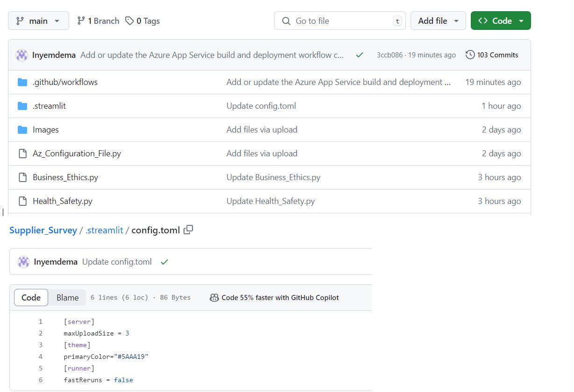Open the Supplier_Survey breadcrumb link
This screenshot has height=392, width=574.
(43, 231)
